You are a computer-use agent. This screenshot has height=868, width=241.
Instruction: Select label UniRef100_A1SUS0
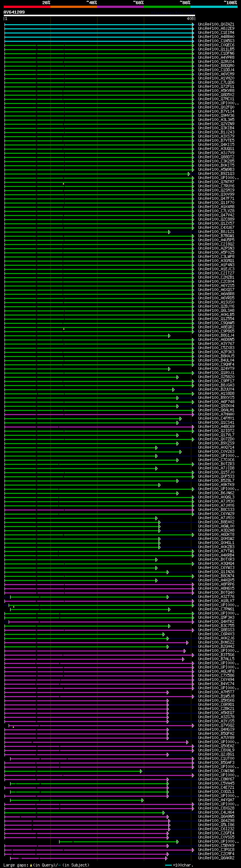pyautogui.click(x=216, y=302)
